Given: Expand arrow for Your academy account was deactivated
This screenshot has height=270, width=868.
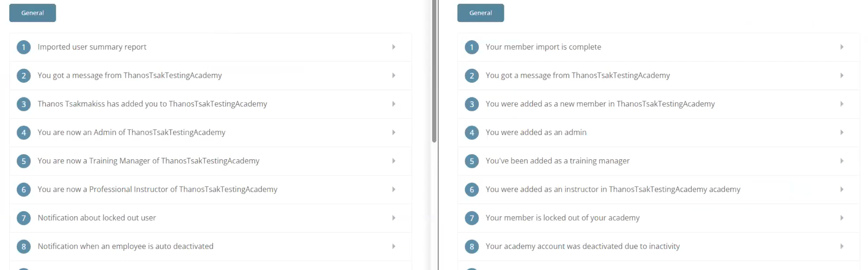Looking at the screenshot, I should [x=841, y=246].
